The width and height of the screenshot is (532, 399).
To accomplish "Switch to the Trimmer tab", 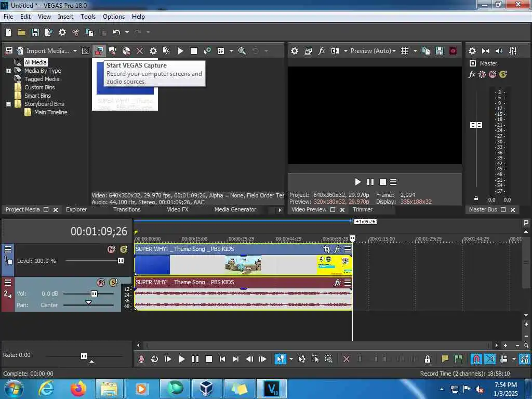I will coord(362,210).
